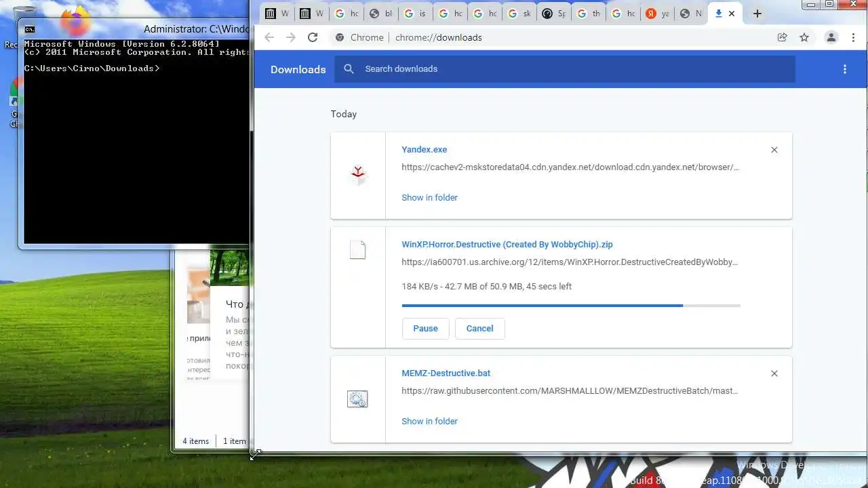Open the Downloads page three-dot menu
The width and height of the screenshot is (868, 488).
[845, 69]
